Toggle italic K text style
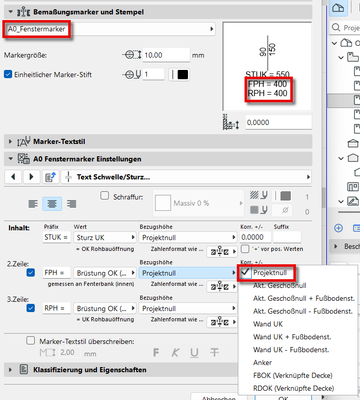This screenshot has height=400, width=360. (x=175, y=352)
